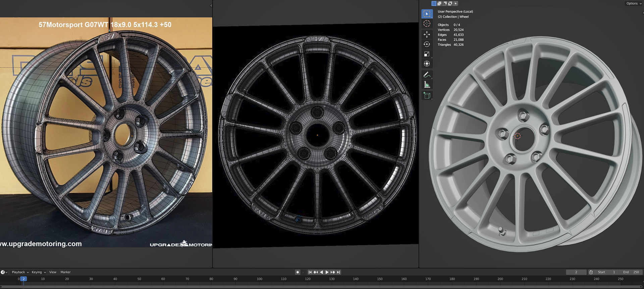Toggle auto keying record button
This screenshot has height=289, width=644.
coord(298,272)
